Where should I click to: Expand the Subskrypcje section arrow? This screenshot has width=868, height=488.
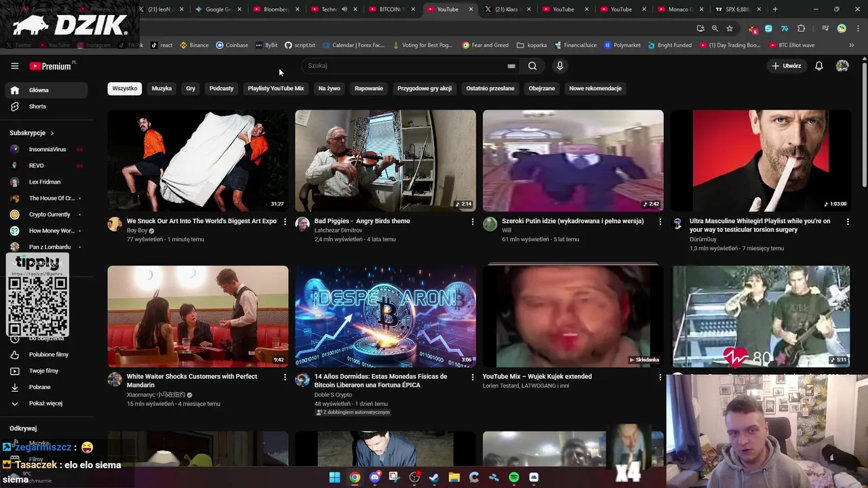(x=52, y=133)
